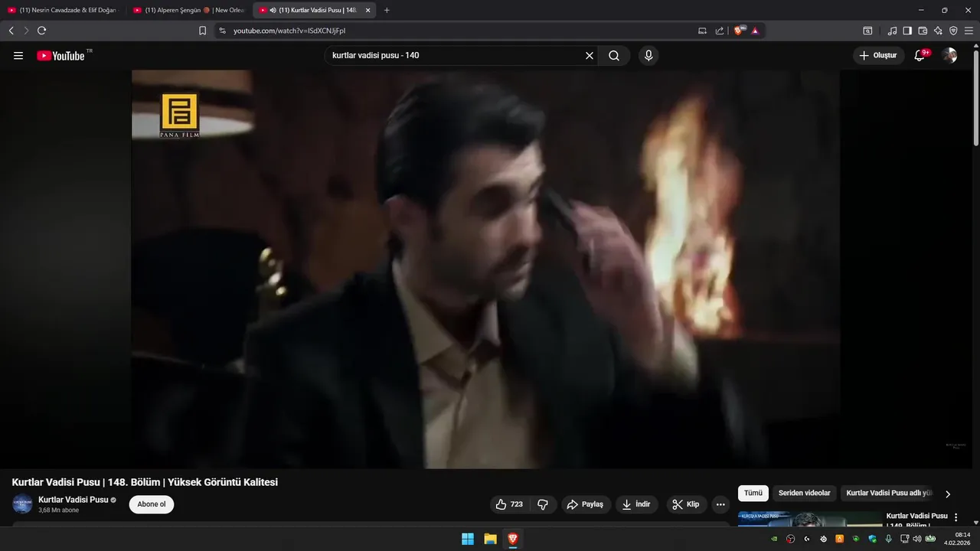Viewport: 980px width, 551px height.
Task: Go back in browser history
Action: [x=11, y=31]
